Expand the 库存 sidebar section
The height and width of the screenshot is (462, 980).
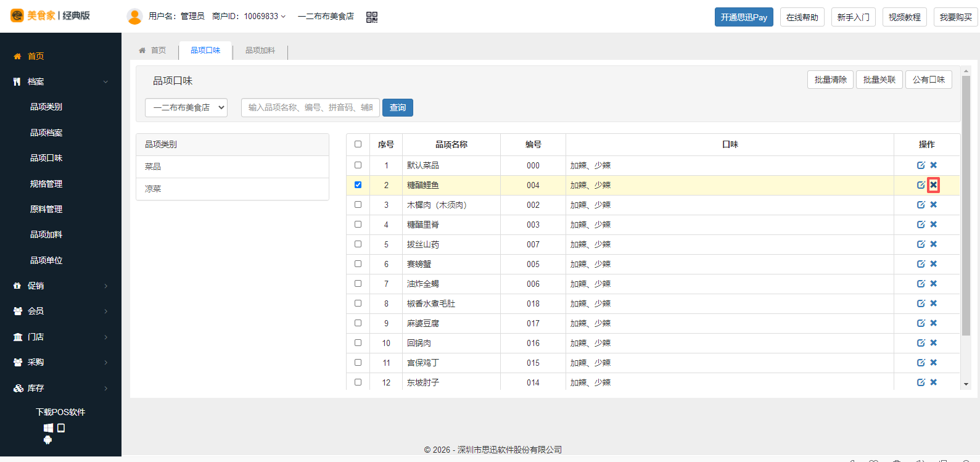[60, 388]
